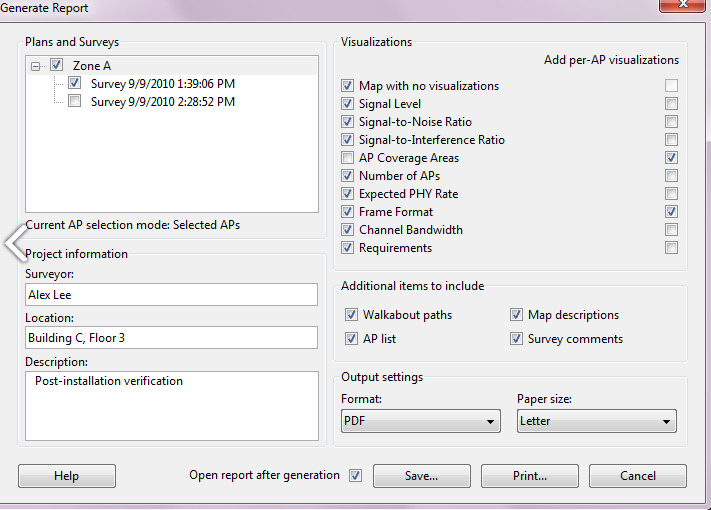Screen dimensions: 711x510
Task: Click the Current AP selection mode: Selected APs text
Action: pyautogui.click(x=132, y=225)
